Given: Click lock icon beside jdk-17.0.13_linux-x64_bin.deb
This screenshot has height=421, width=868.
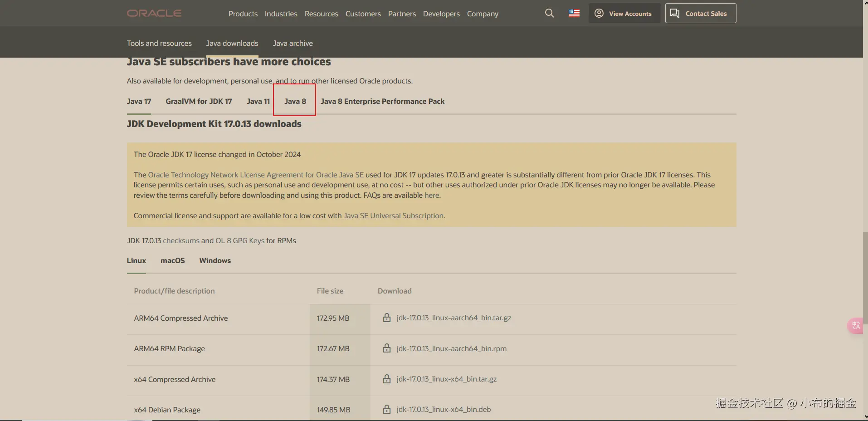Looking at the screenshot, I should coord(387,409).
